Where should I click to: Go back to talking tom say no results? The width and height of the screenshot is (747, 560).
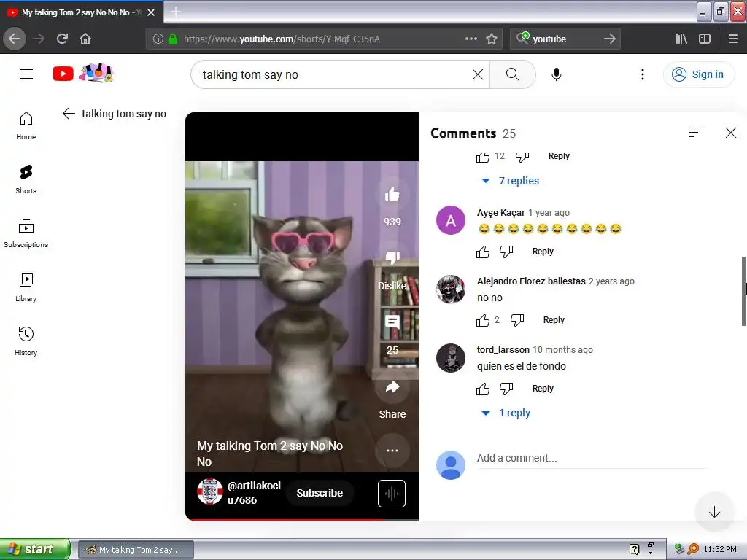(69, 113)
